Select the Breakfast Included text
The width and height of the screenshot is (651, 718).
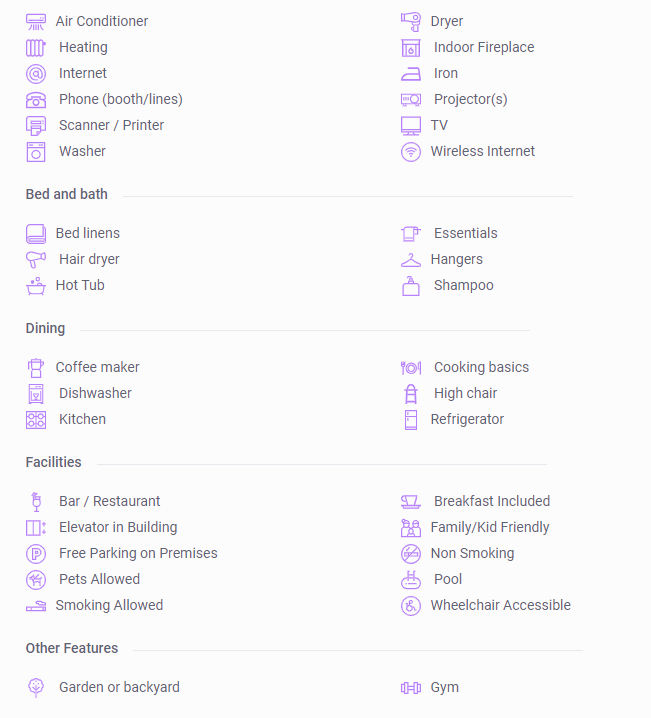coord(492,501)
